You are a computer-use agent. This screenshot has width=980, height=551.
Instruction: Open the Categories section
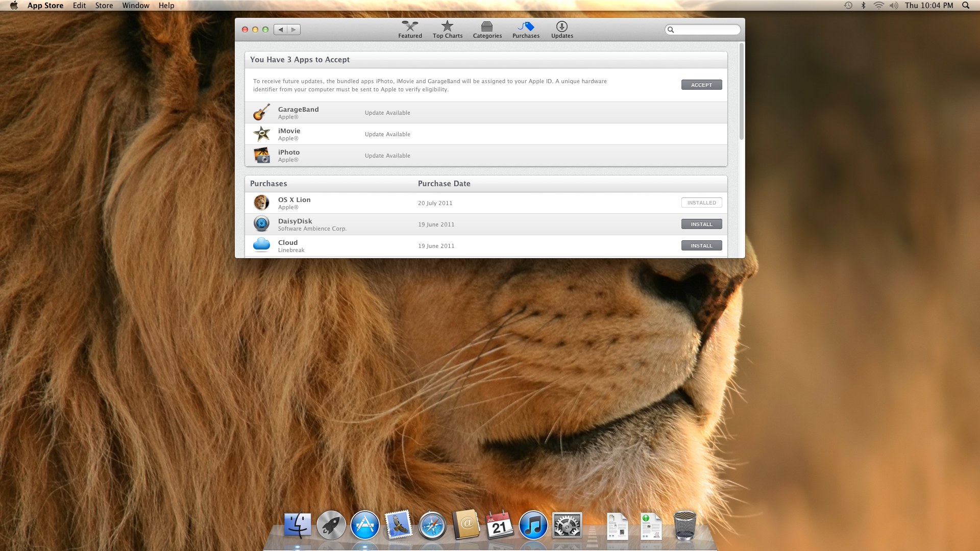(x=487, y=30)
